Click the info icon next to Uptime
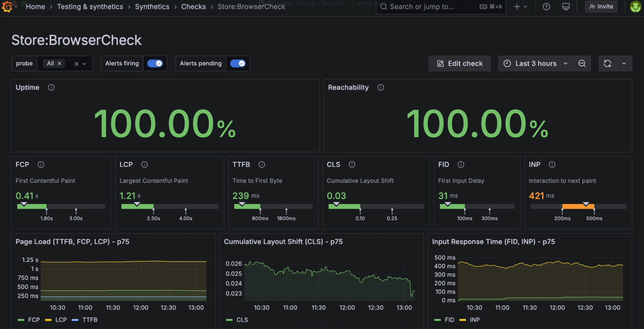Image resolution: width=644 pixels, height=329 pixels. [51, 87]
